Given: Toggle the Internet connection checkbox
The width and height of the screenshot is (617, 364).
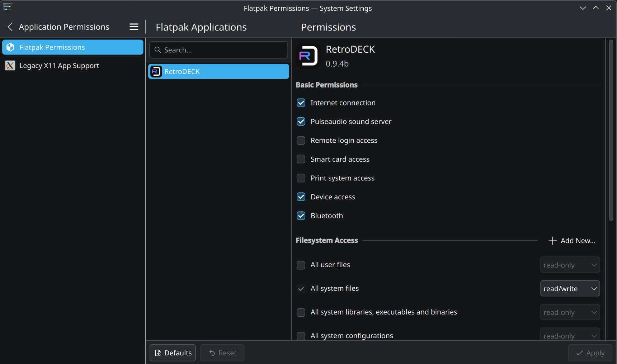Looking at the screenshot, I should point(301,103).
